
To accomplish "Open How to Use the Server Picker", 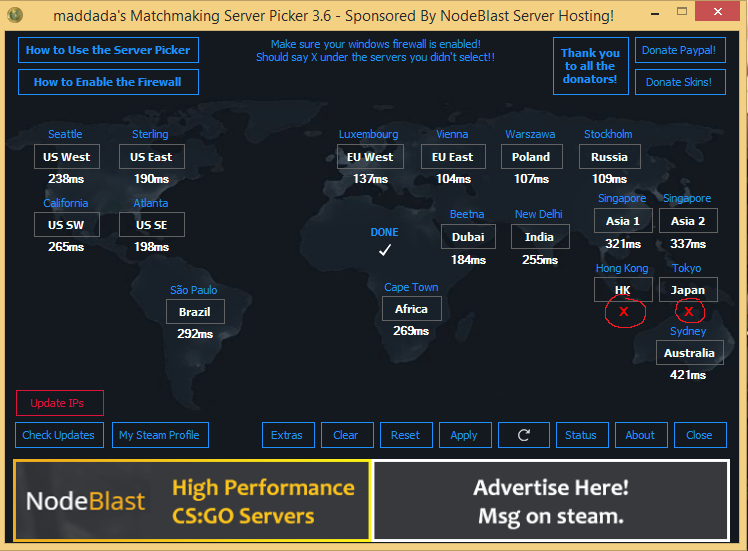I will pos(108,50).
